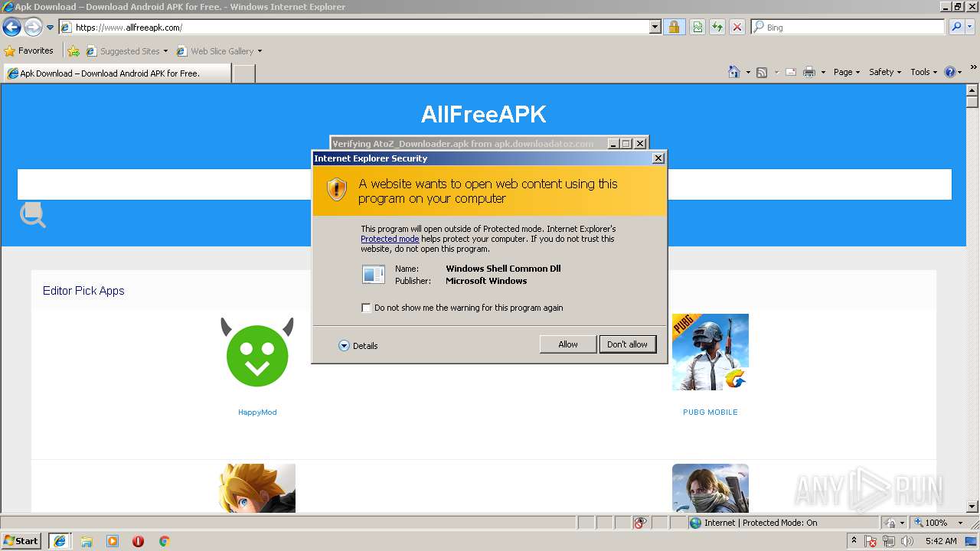Screen dimensions: 980x551
Task: Click the browser Back arrow button
Action: pos(11,28)
